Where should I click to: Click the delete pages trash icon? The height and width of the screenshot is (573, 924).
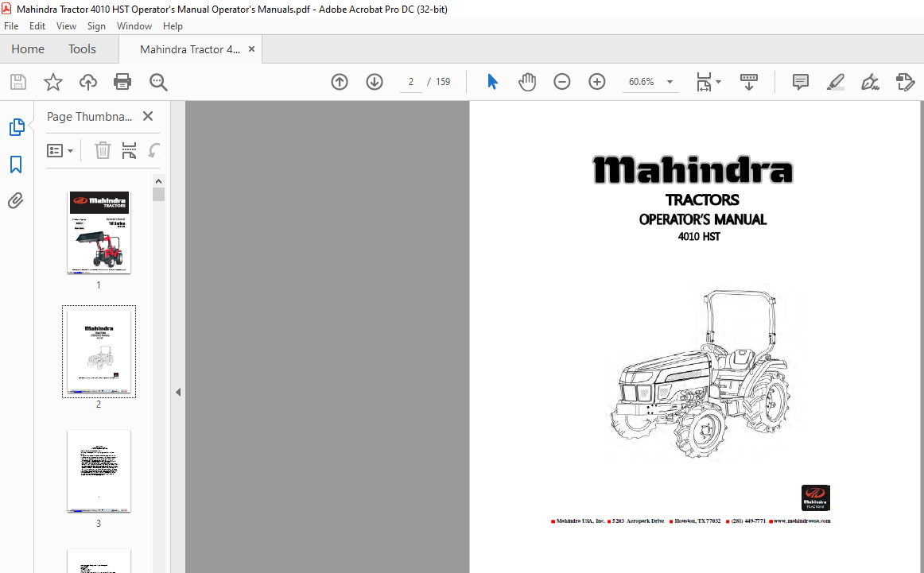point(103,151)
